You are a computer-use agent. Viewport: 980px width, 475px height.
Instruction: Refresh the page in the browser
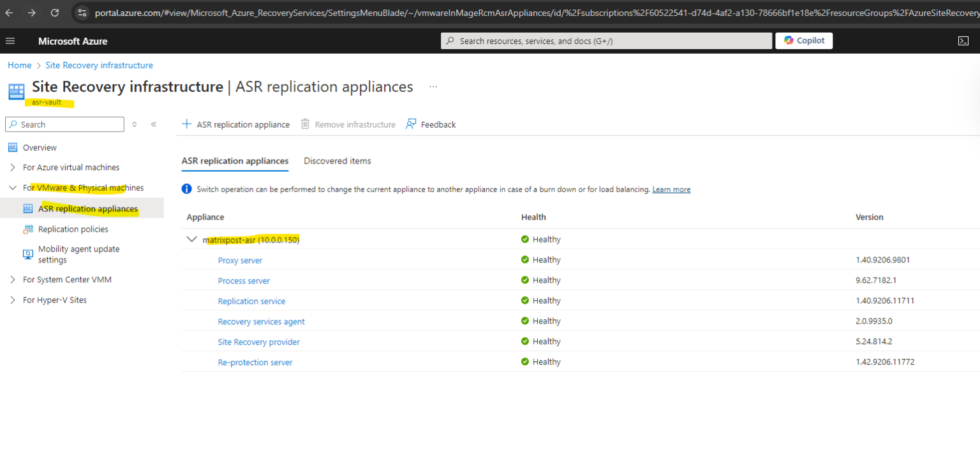click(55, 11)
